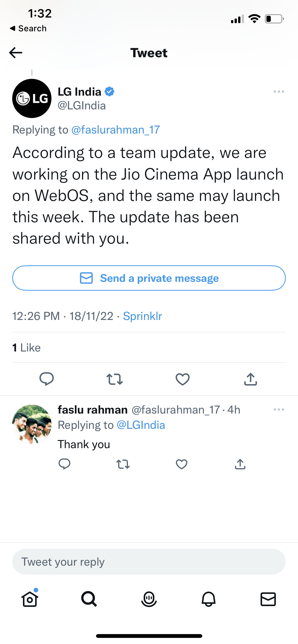Open the @faslurahman_17 mention link
The width and height of the screenshot is (298, 644).
tap(116, 130)
